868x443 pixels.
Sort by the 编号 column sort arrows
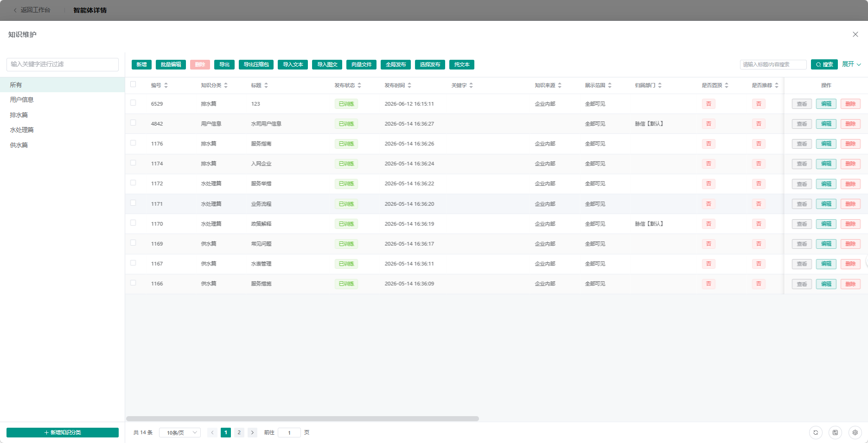pyautogui.click(x=166, y=85)
